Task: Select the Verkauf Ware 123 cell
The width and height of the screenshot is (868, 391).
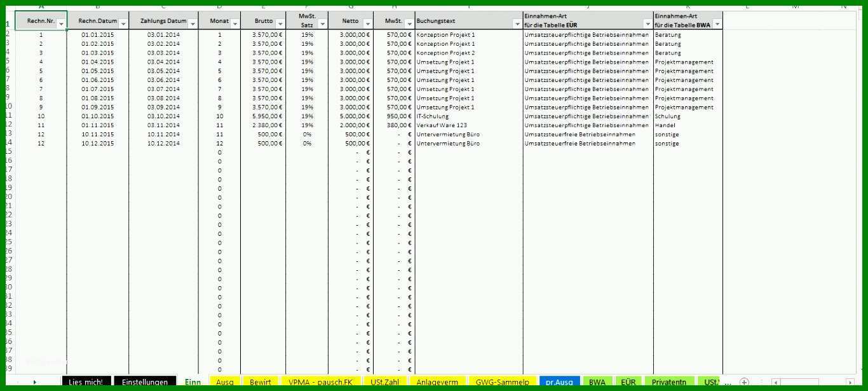Action: coord(469,125)
